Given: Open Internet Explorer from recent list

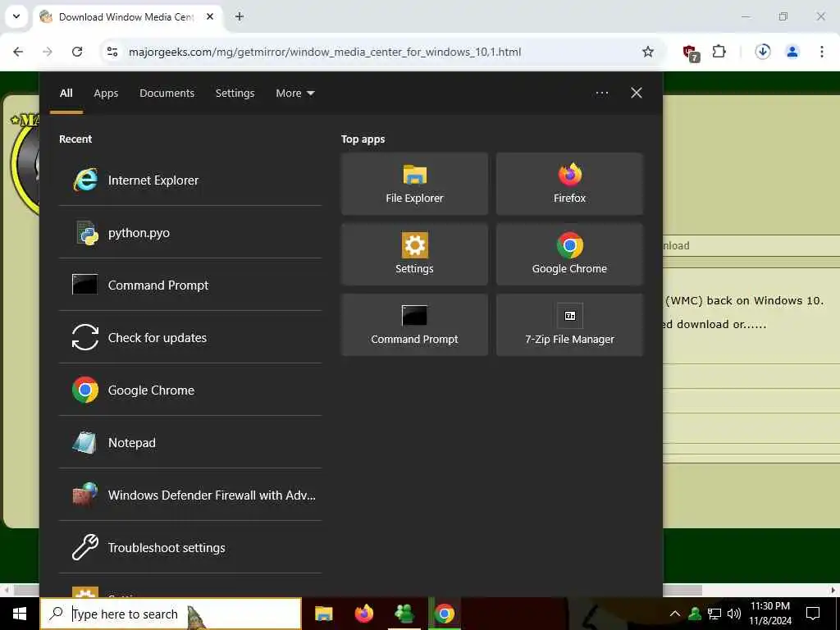Looking at the screenshot, I should pyautogui.click(x=190, y=180).
